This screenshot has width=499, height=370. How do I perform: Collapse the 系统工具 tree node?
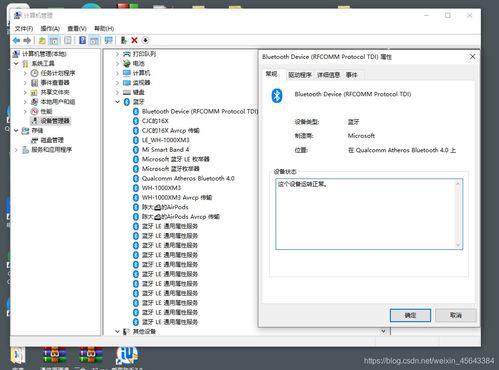click(x=16, y=63)
